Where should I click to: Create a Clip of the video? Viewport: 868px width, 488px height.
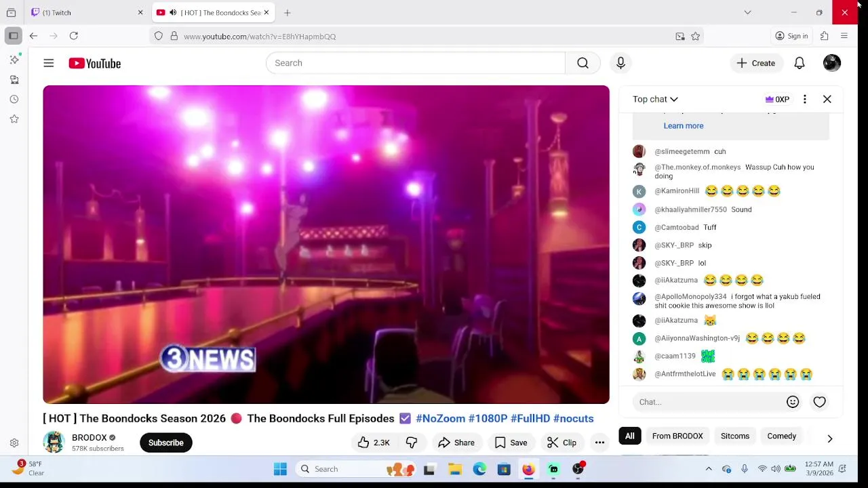[x=562, y=443]
